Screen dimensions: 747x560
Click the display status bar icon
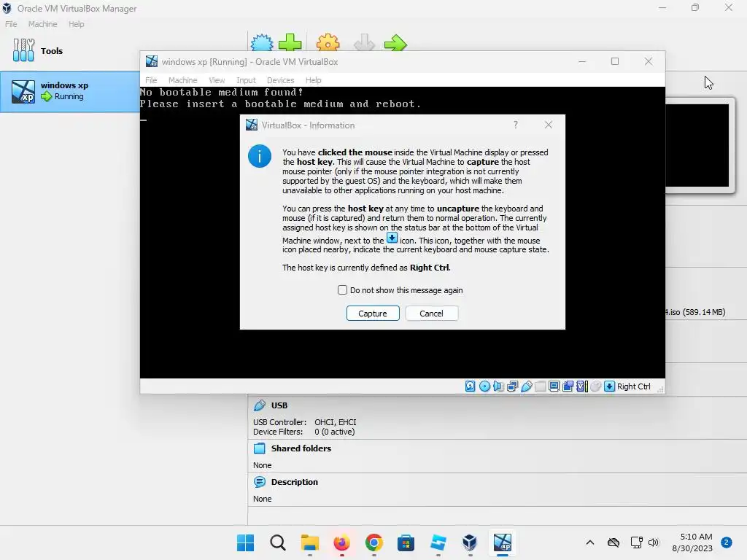click(554, 386)
